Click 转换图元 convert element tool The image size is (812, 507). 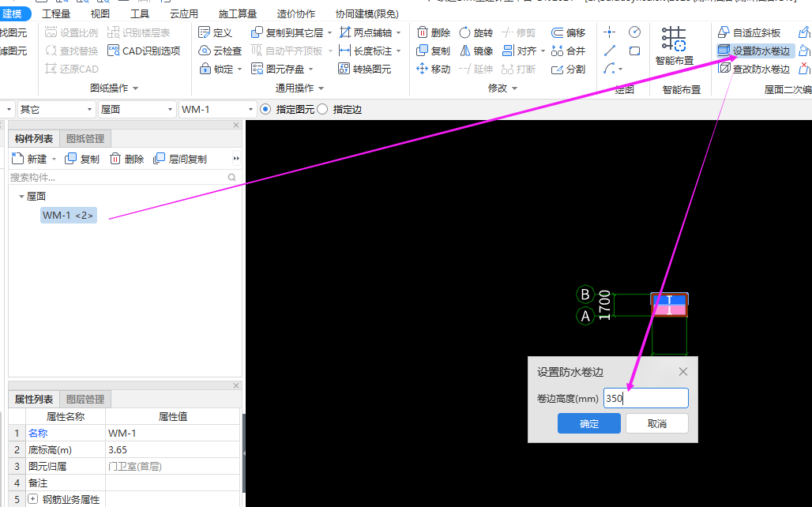pyautogui.click(x=365, y=69)
